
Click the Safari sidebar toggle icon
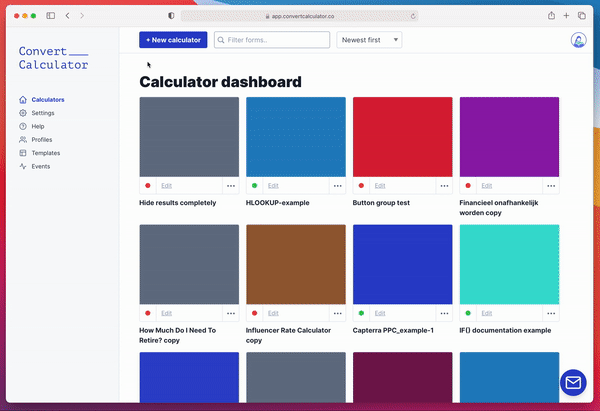click(51, 16)
